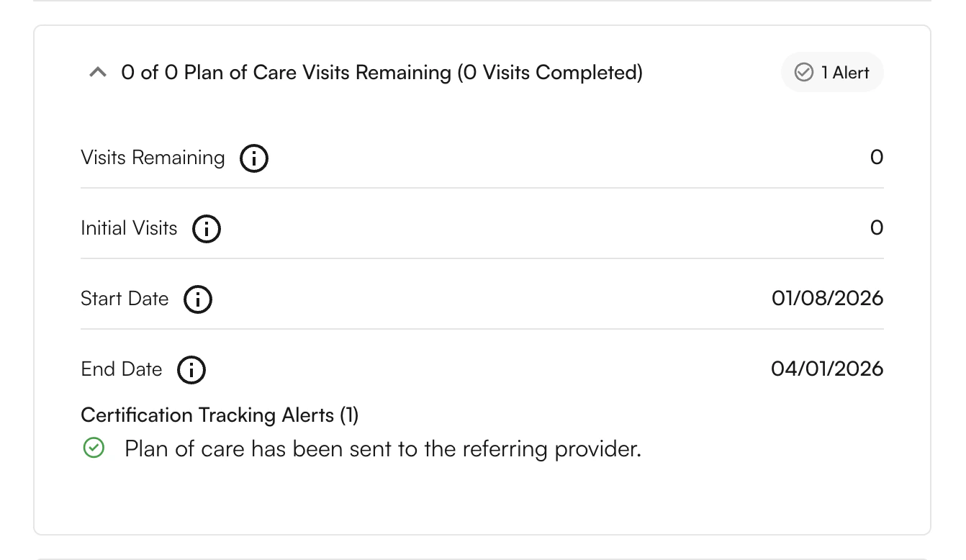This screenshot has height=560, width=966.
Task: Open the Start Date info icon
Action: coord(198,299)
